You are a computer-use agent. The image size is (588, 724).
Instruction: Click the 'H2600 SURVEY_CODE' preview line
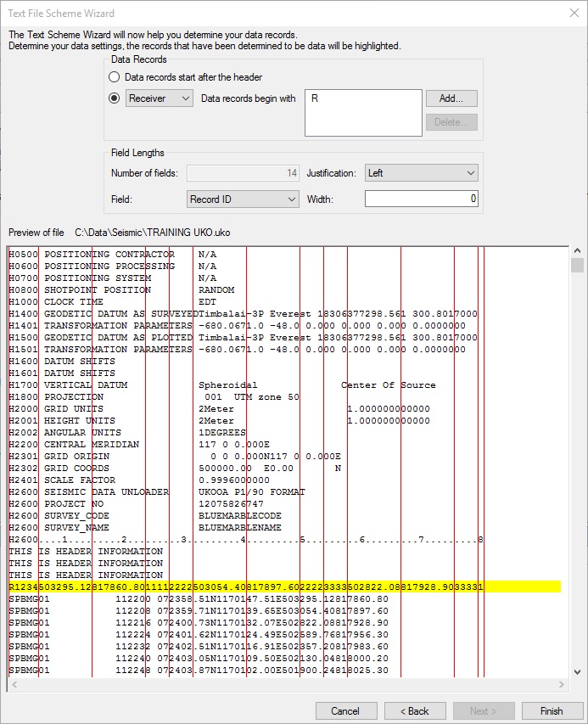click(145, 516)
